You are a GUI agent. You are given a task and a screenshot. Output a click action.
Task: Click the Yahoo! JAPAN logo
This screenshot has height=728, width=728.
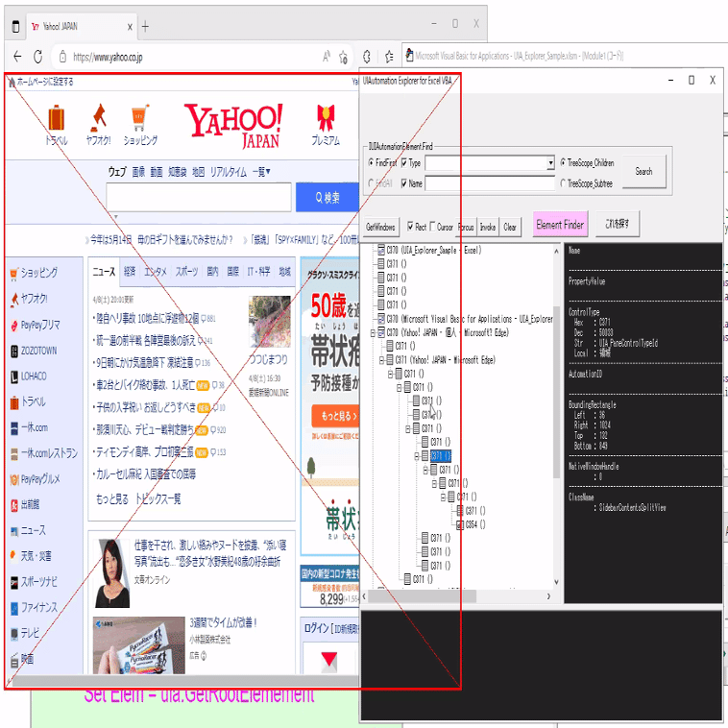(233, 126)
